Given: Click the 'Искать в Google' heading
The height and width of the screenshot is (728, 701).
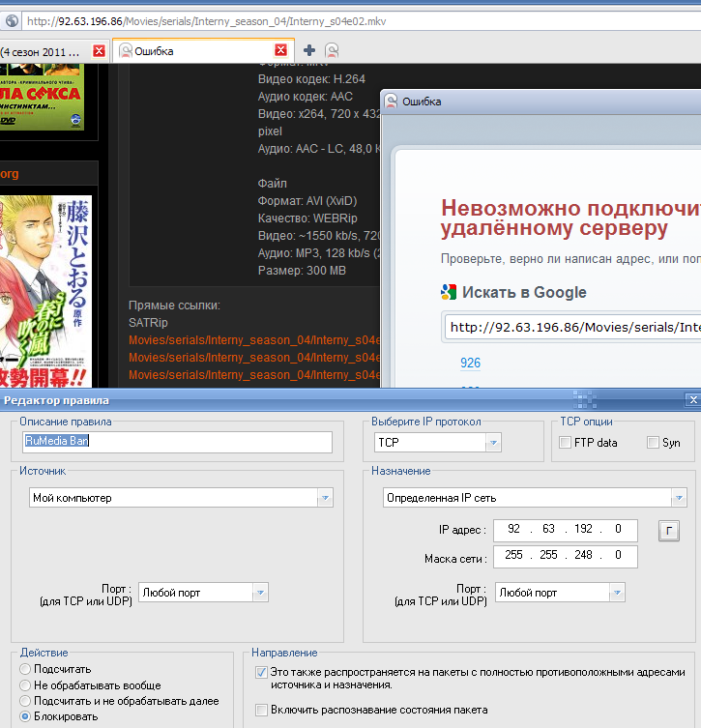Looking at the screenshot, I should (524, 293).
